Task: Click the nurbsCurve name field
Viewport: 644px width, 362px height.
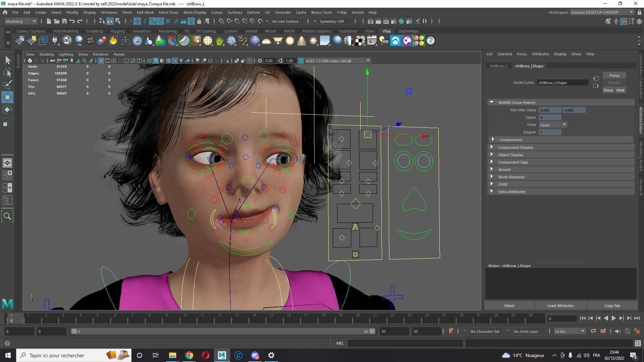Action: point(562,83)
